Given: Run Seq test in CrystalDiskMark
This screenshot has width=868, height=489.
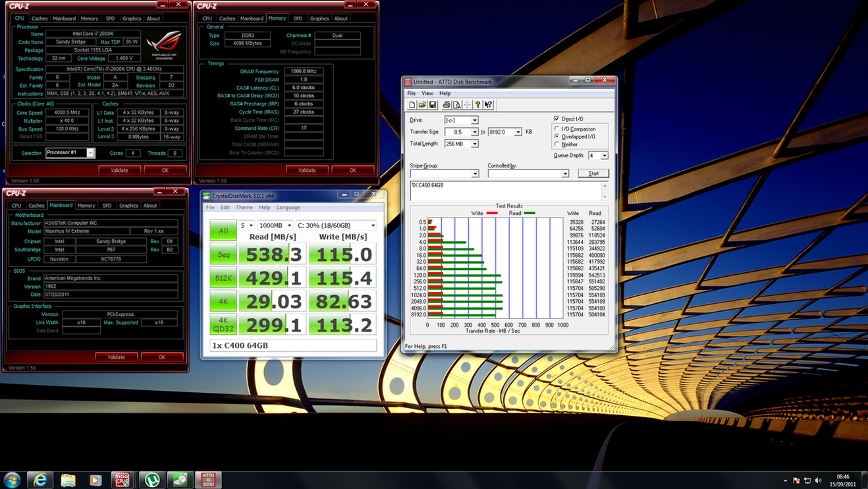Looking at the screenshot, I should point(223,254).
